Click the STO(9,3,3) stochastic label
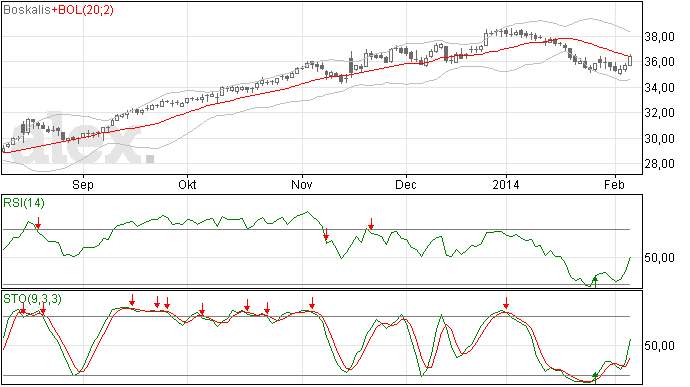690x387 pixels. pyautogui.click(x=32, y=299)
